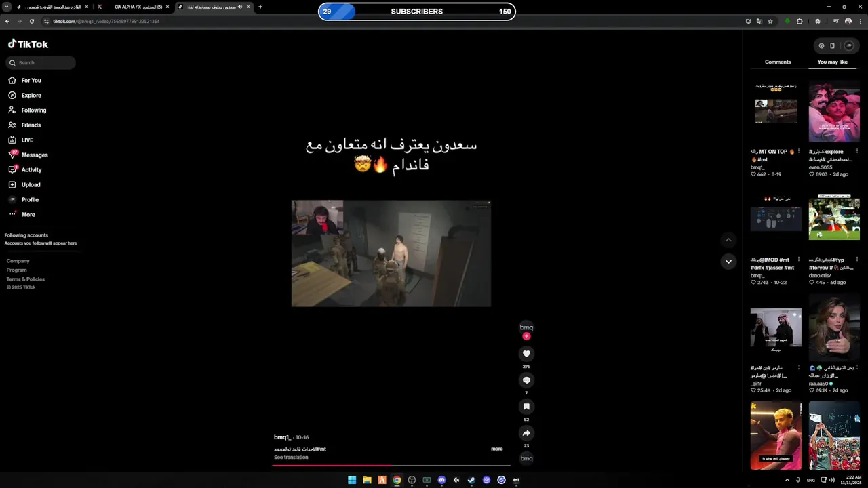The height and width of the screenshot is (488, 868).
Task: Open even.5055 suggested video thumbnail
Action: coord(834,111)
